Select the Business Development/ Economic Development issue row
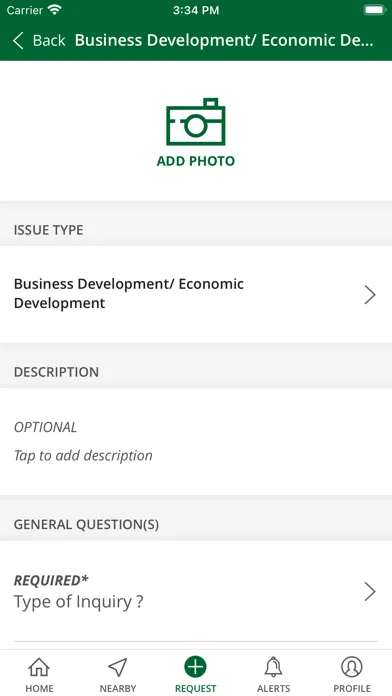392x696 pixels. coord(196,294)
